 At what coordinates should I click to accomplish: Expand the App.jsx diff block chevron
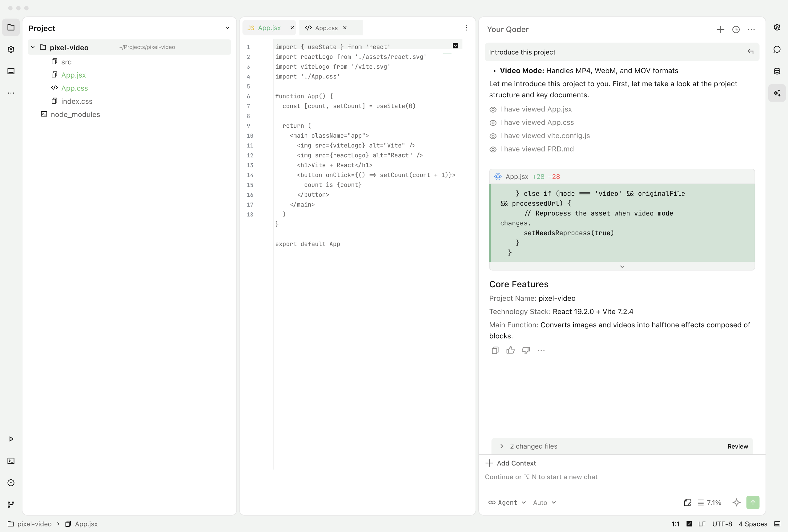[x=622, y=267]
